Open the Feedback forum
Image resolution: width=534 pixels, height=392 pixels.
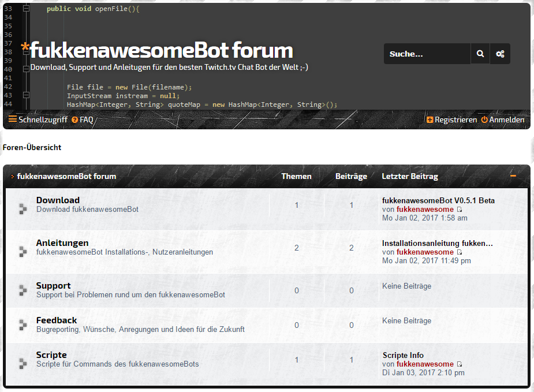pos(57,320)
